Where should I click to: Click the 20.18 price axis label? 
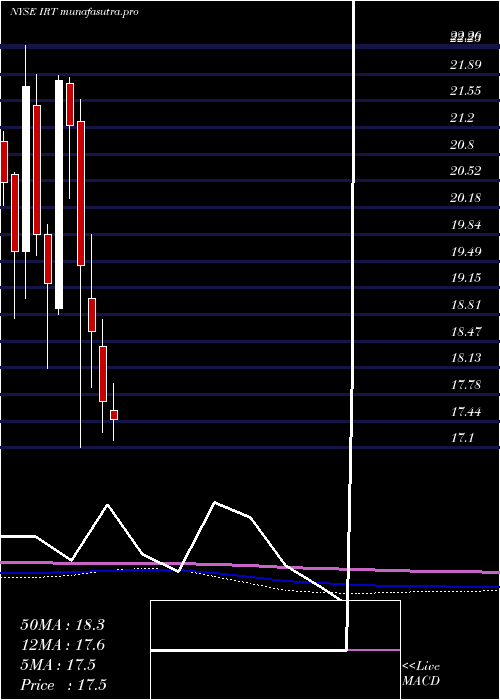(x=465, y=198)
